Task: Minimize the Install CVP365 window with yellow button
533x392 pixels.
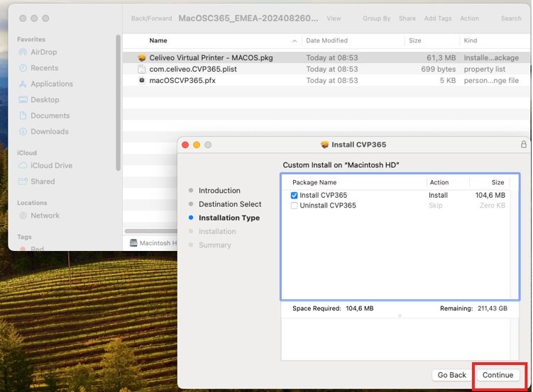Action: (197, 145)
